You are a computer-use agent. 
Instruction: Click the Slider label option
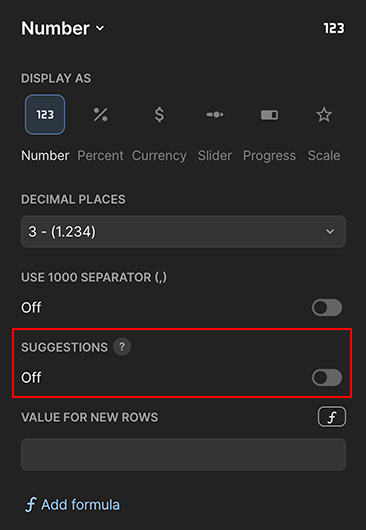click(x=215, y=156)
